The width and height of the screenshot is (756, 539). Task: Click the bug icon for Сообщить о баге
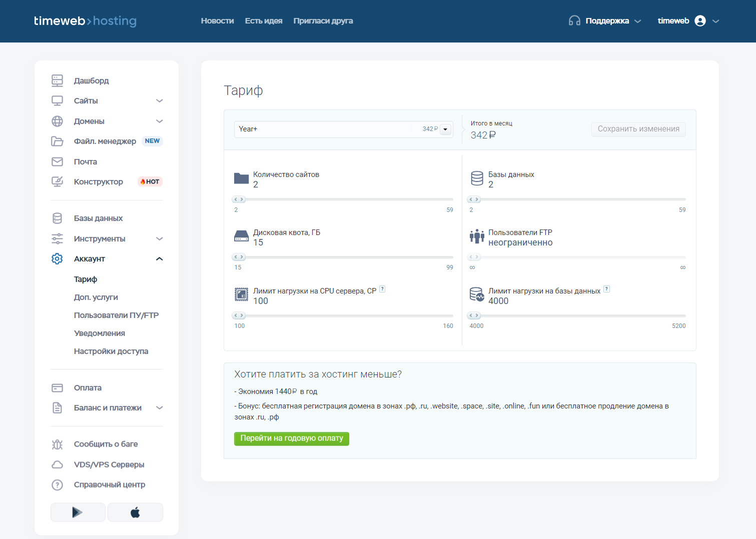coord(58,444)
